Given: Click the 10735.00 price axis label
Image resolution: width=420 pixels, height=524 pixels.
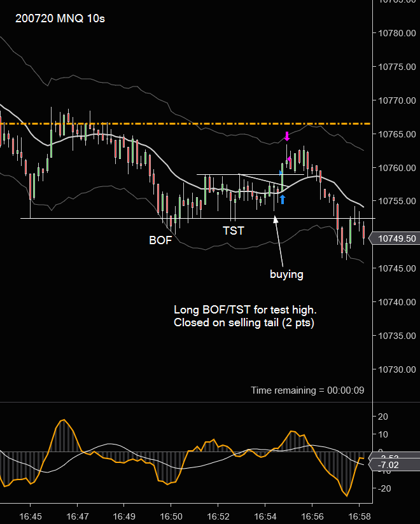Looking at the screenshot, I should pos(396,336).
